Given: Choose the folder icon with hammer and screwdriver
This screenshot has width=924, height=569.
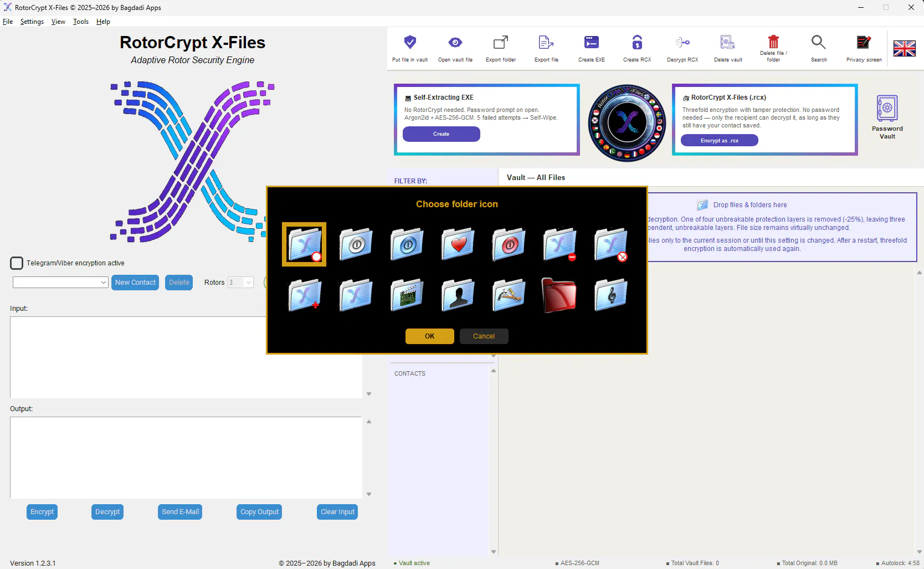Looking at the screenshot, I should click(509, 295).
